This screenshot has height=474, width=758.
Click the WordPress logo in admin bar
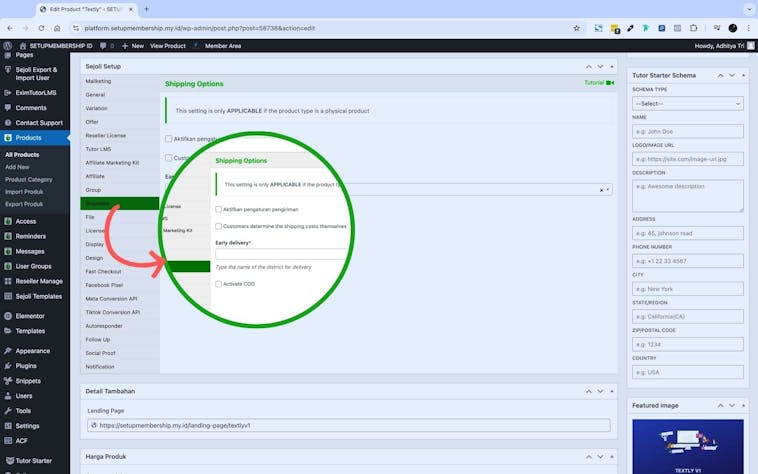8,46
